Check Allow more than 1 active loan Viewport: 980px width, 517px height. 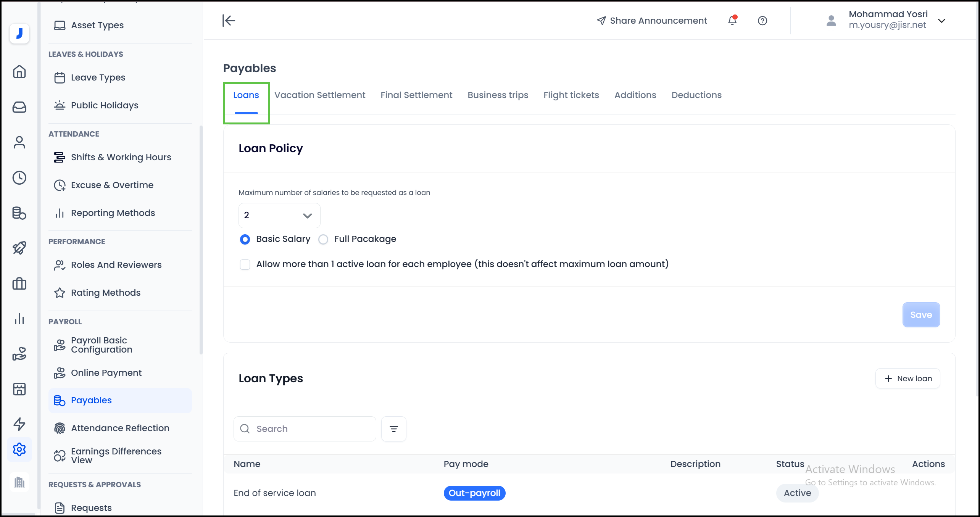coord(245,264)
